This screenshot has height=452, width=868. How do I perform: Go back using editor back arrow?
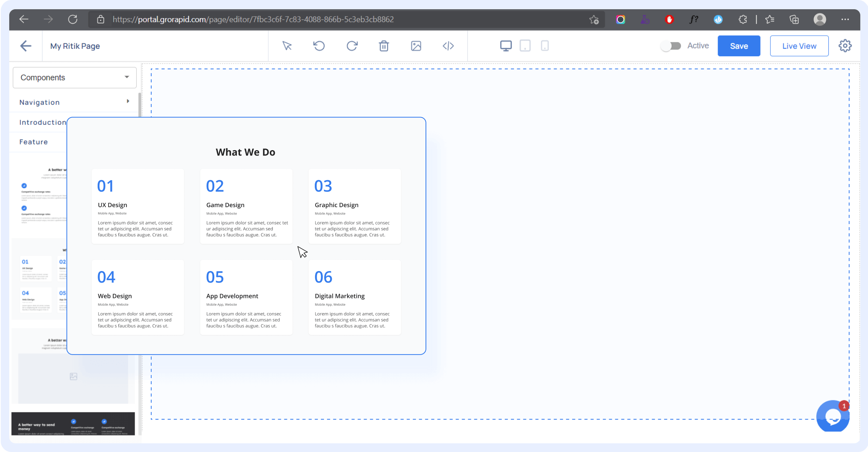coord(26,46)
